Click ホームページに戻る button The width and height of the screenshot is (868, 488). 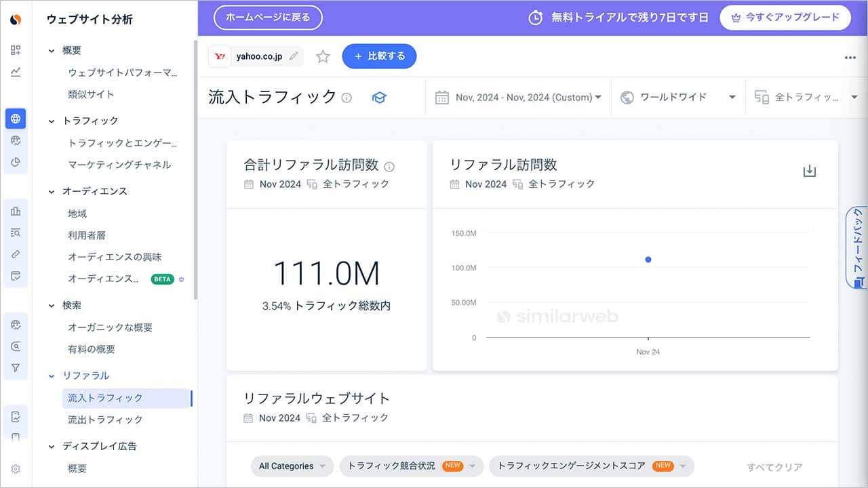tap(268, 18)
